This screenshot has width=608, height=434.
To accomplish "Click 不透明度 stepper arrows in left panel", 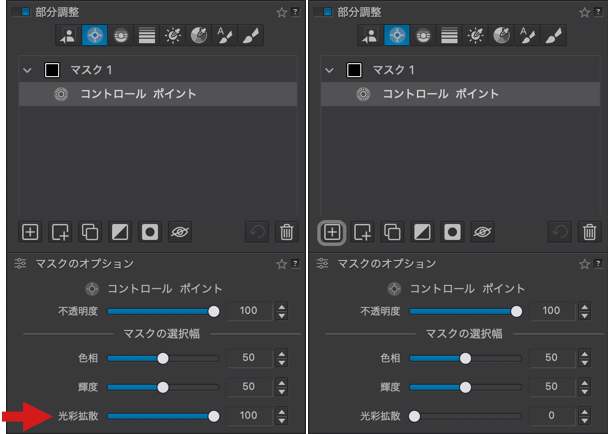I will point(282,311).
